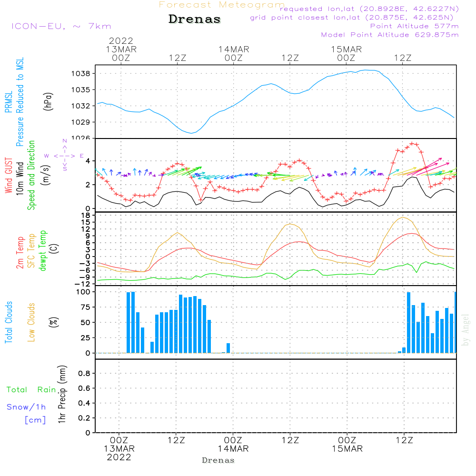This screenshot has width=476, height=476.
Task: Click the grid point closest lon,lat line
Action: [x=352, y=18]
